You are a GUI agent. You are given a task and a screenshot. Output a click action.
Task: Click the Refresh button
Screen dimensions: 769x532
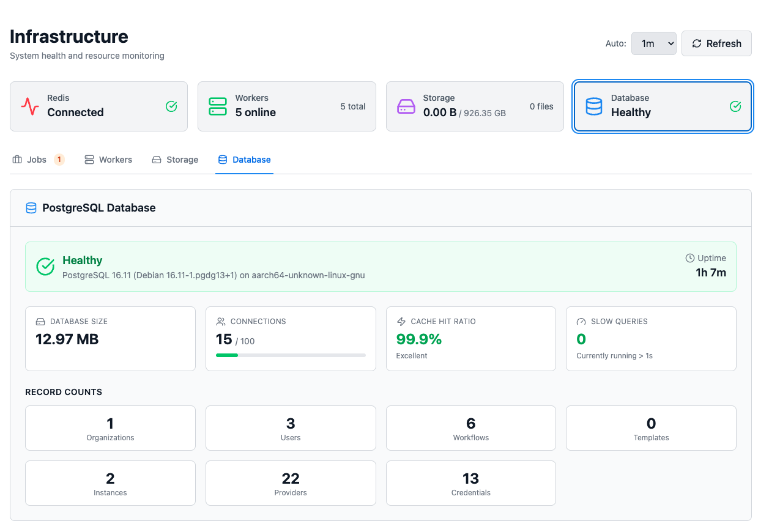click(716, 43)
